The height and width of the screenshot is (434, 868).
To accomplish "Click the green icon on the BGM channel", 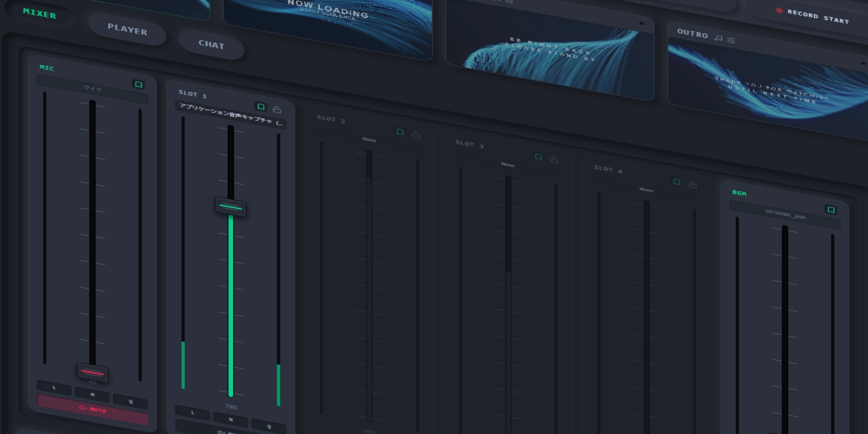I will (831, 210).
